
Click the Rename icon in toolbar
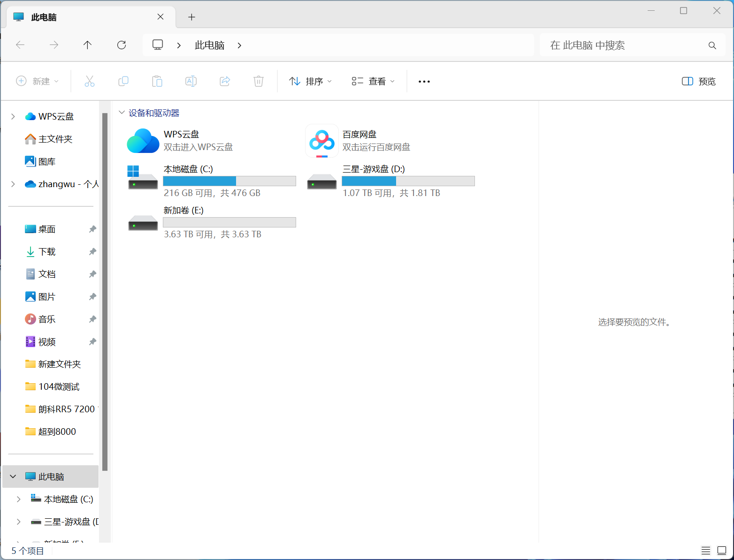191,81
